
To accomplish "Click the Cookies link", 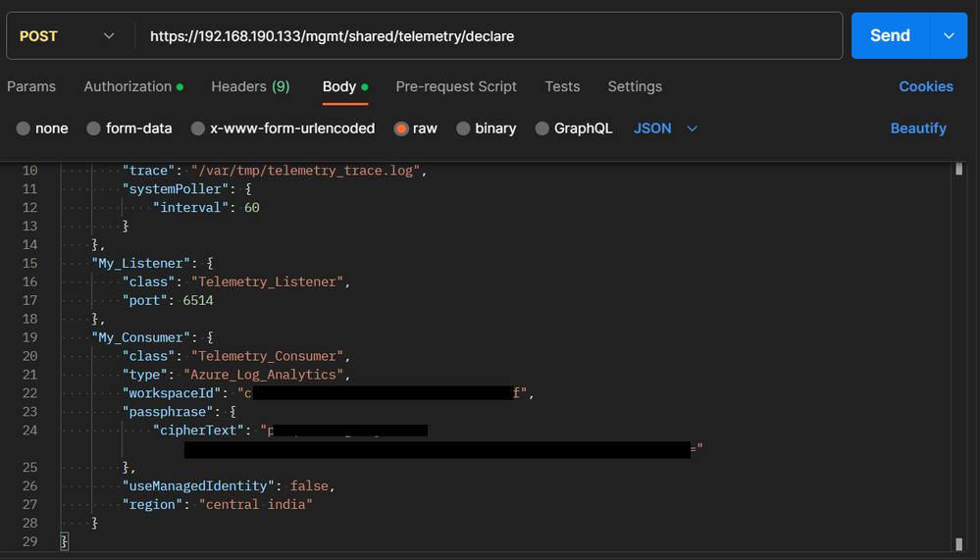I will click(x=925, y=86).
